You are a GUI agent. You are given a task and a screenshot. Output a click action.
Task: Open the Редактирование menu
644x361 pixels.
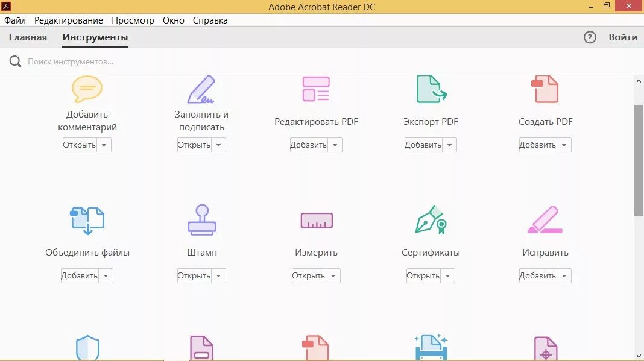click(x=69, y=20)
